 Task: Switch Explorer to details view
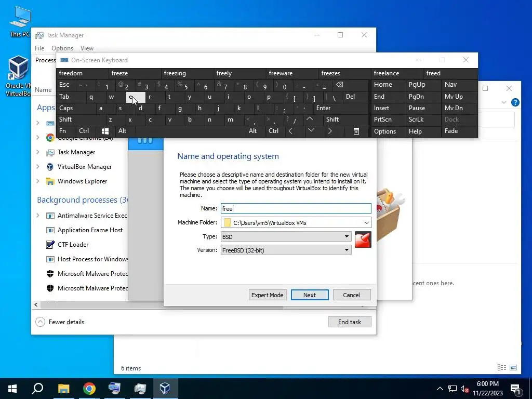(x=501, y=367)
